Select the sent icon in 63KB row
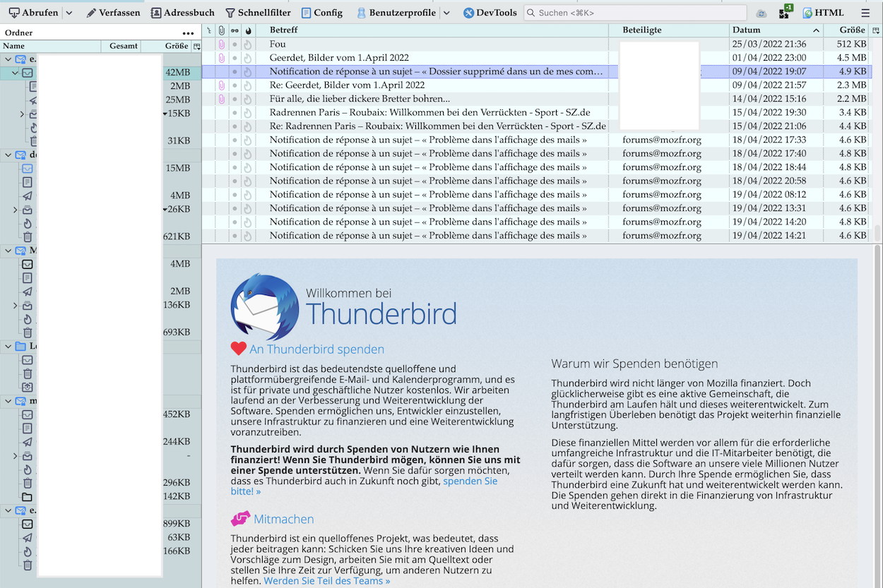Viewport: 883px width, 588px height. [x=28, y=537]
